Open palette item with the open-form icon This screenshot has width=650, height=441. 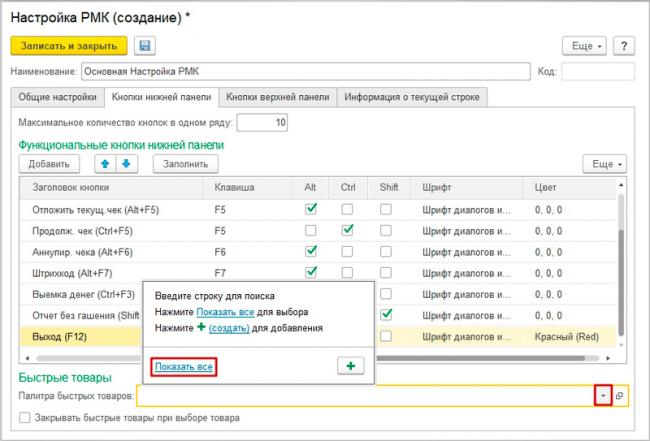click(x=619, y=396)
